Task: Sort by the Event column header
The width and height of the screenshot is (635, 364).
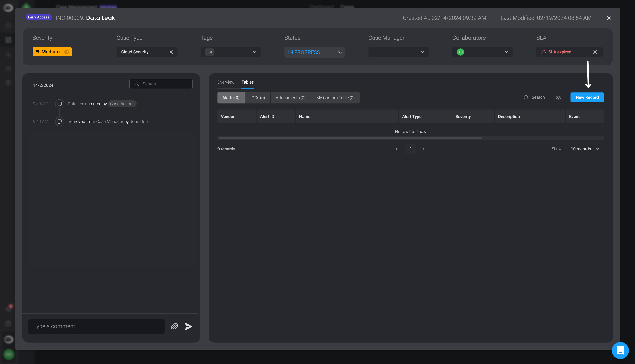Action: coord(585,116)
